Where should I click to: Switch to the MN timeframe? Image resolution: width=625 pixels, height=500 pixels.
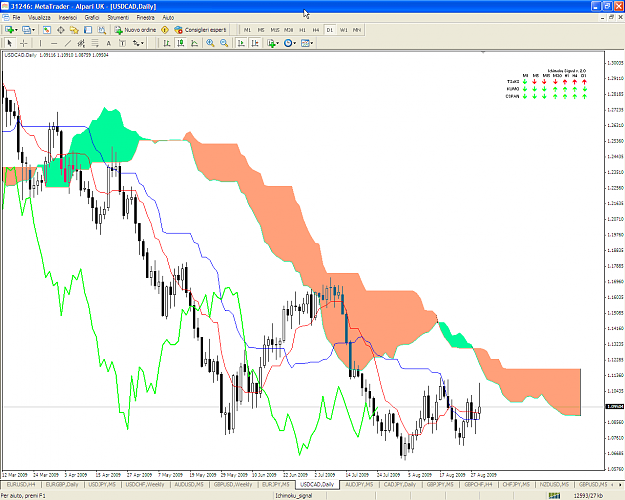[357, 30]
